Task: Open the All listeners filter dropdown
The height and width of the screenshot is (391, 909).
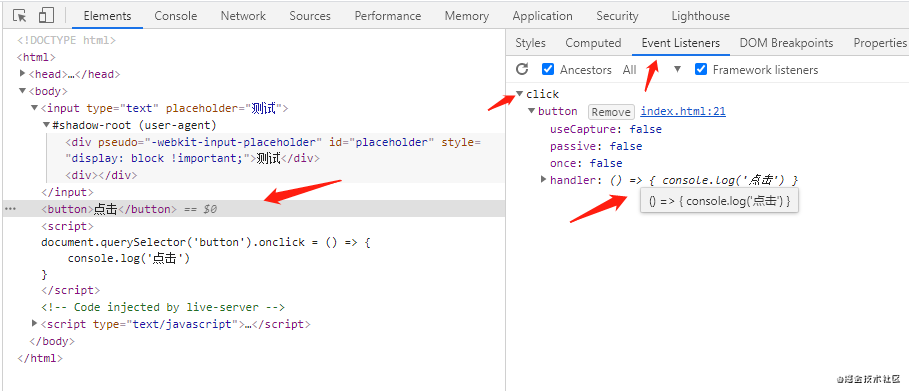Action: [x=652, y=70]
